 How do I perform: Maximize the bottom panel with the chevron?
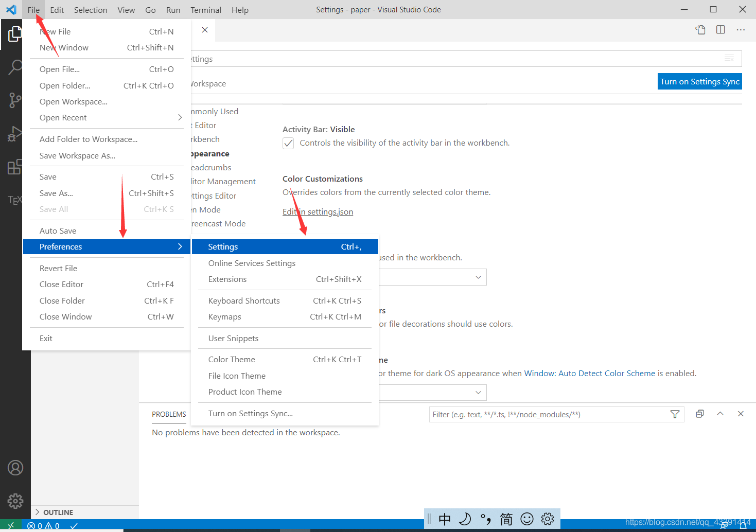click(720, 414)
